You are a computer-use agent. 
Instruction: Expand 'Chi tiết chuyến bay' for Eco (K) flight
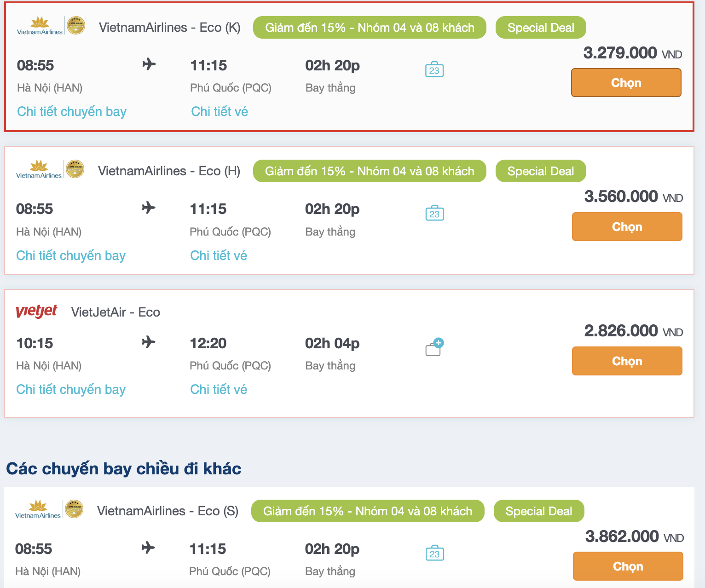(72, 112)
